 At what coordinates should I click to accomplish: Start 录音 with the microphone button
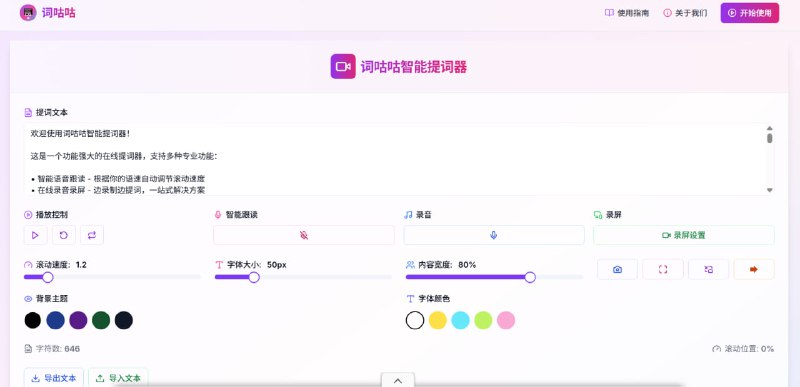(x=494, y=235)
